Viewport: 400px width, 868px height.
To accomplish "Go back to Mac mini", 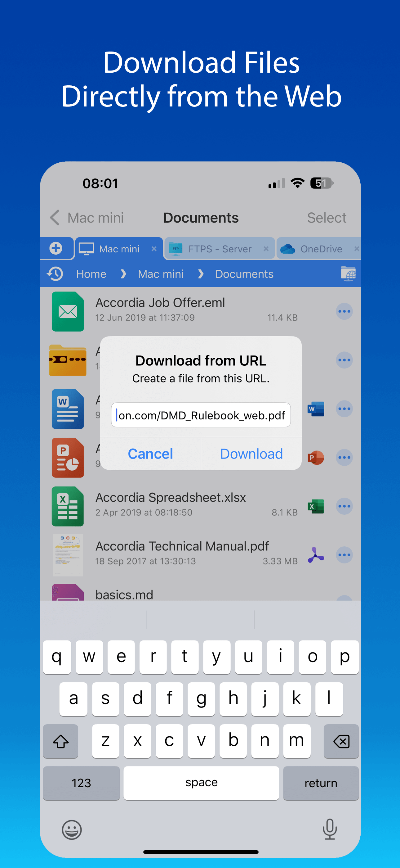I will click(87, 218).
